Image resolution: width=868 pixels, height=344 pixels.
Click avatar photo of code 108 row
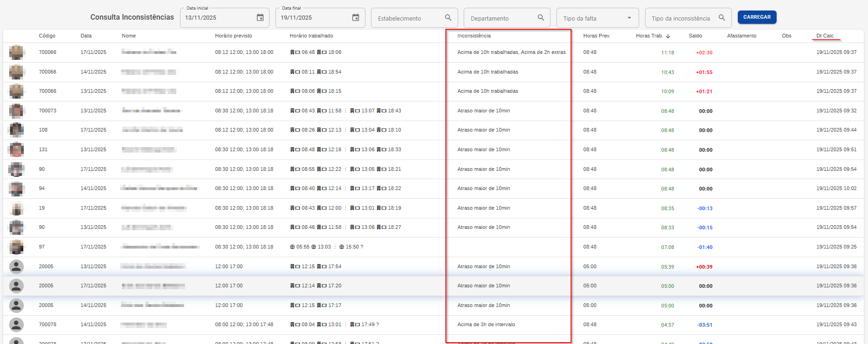pyautogui.click(x=16, y=130)
